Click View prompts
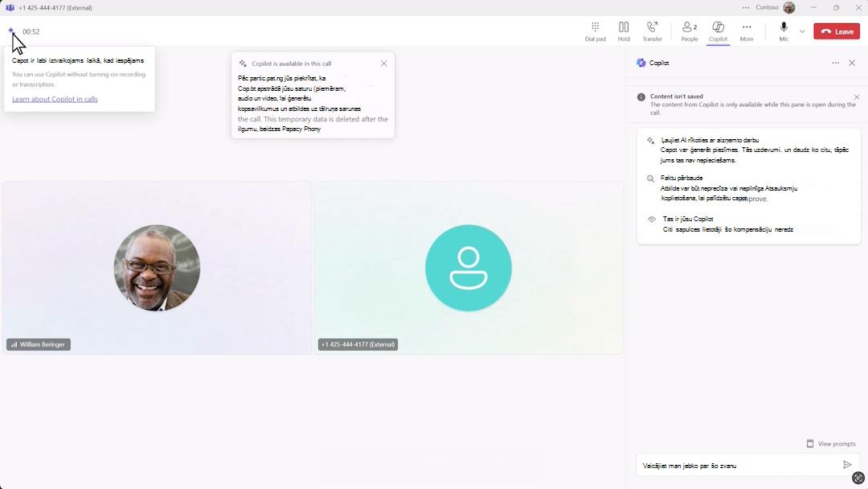Image resolution: width=868 pixels, height=489 pixels. click(831, 444)
